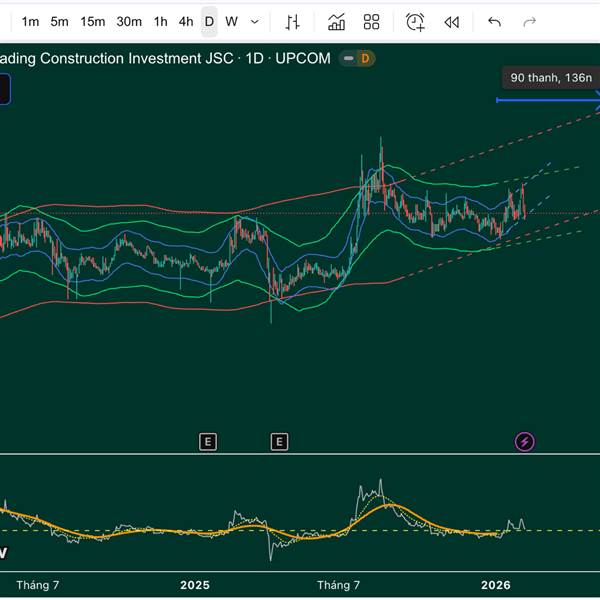Image resolution: width=600 pixels, height=600 pixels.
Task: Select the W weekly timeframe
Action: coord(231,21)
